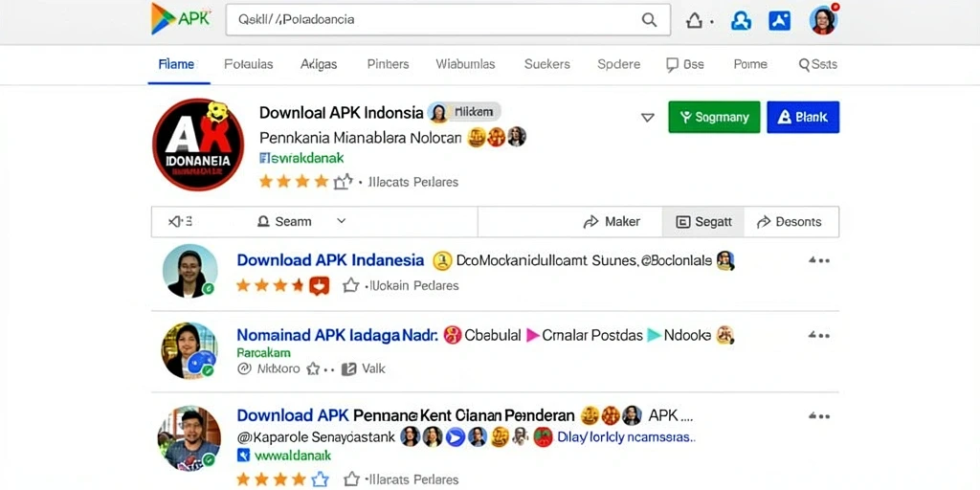980x490 pixels.
Task: Focus the top search input field
Action: pos(448,19)
